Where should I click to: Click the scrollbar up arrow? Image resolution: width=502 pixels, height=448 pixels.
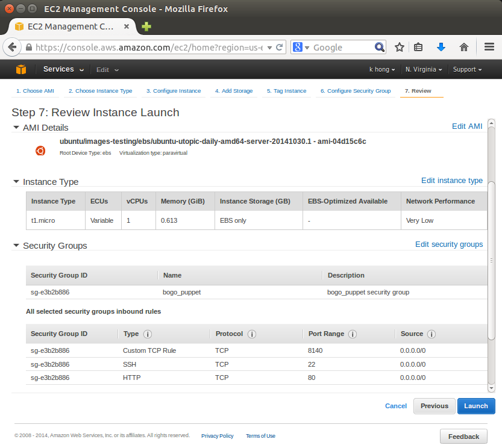click(491, 123)
